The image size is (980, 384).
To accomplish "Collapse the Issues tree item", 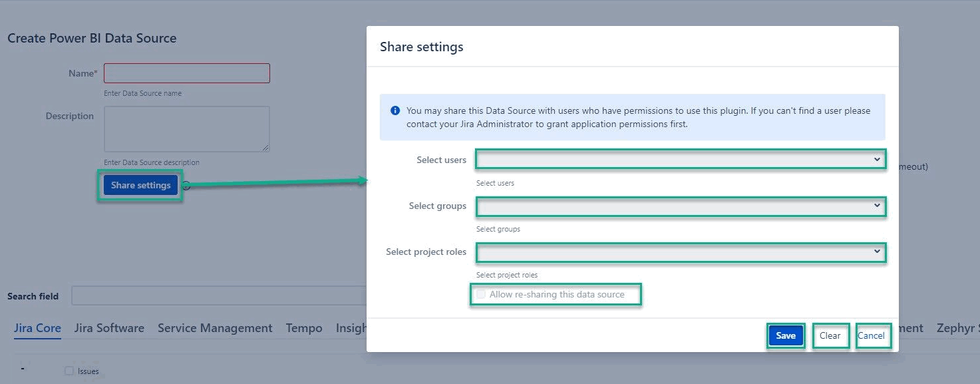I will point(23,368).
